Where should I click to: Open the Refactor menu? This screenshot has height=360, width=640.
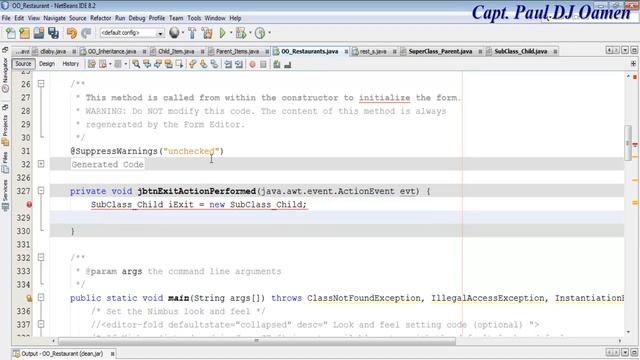pos(100,18)
